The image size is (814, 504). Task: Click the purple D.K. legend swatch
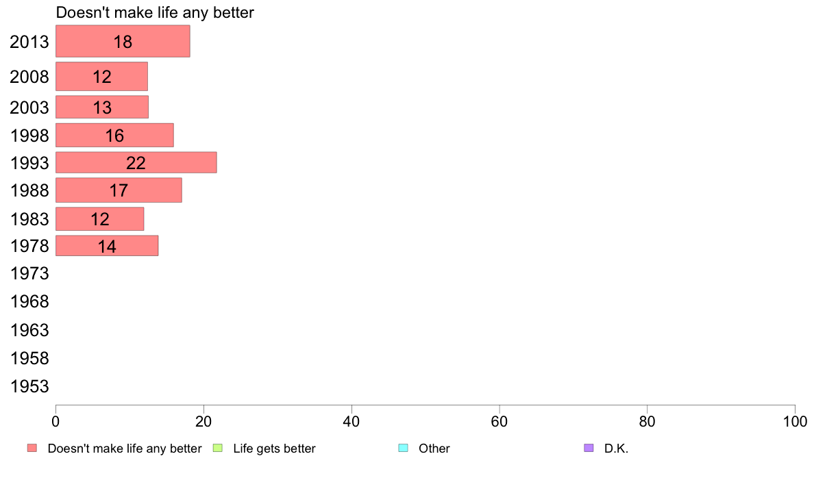pos(588,448)
